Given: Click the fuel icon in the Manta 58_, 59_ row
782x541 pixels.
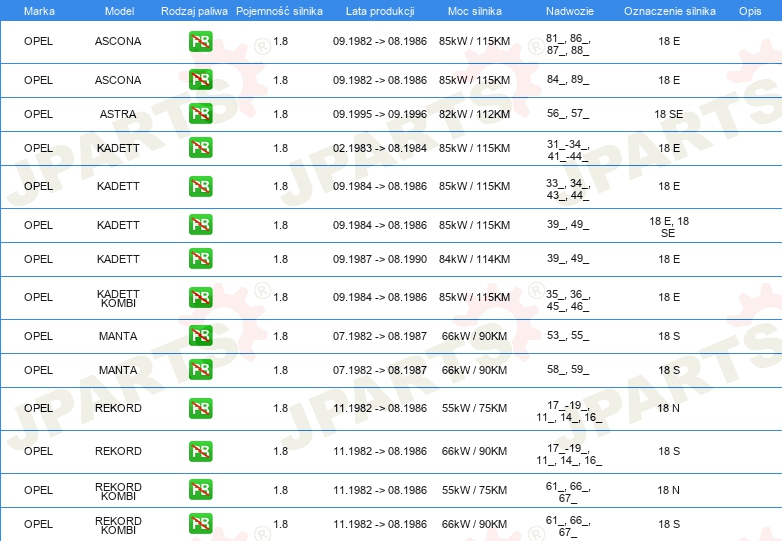Looking at the screenshot, I should pyautogui.click(x=200, y=369).
